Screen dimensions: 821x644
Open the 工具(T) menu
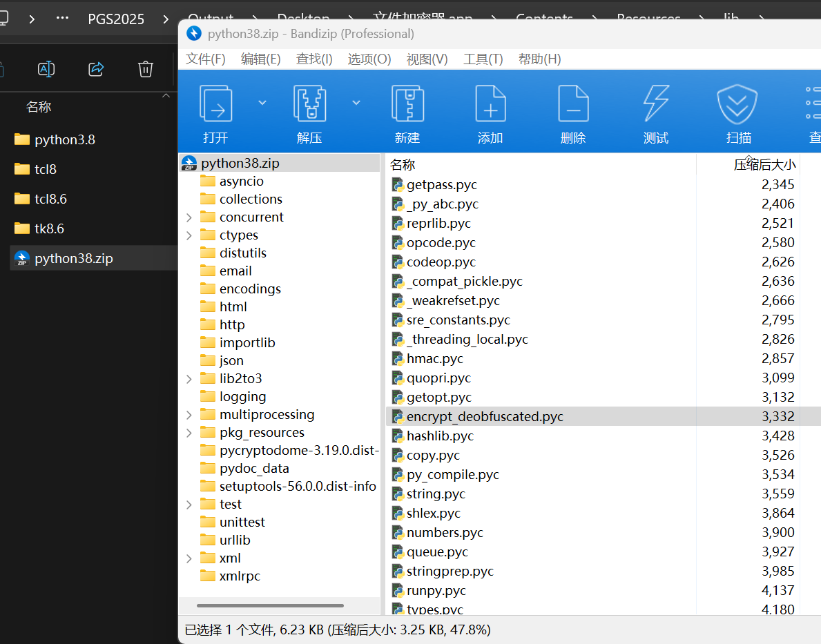483,59
